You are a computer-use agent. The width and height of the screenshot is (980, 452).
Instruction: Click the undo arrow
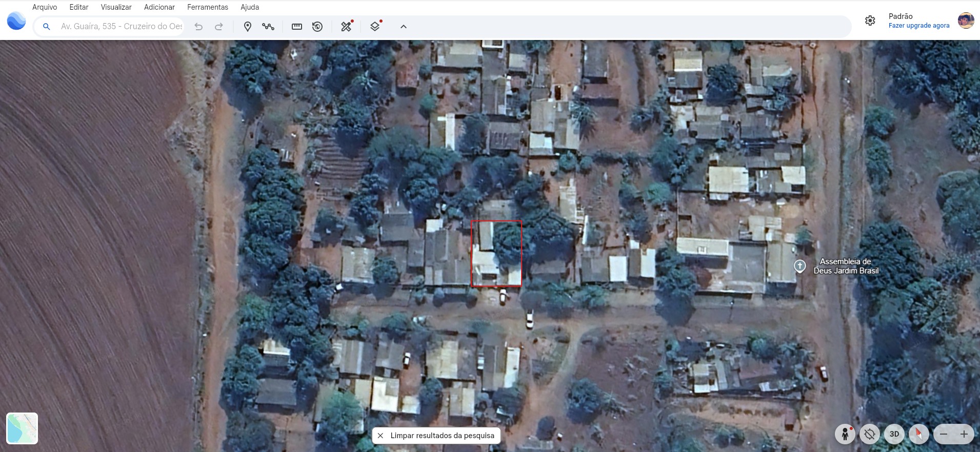pos(198,27)
